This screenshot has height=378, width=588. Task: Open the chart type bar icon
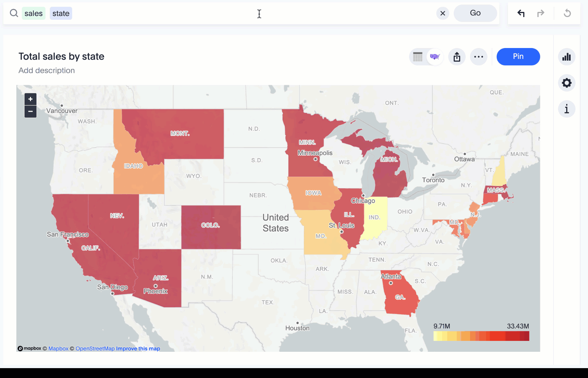[x=567, y=57]
